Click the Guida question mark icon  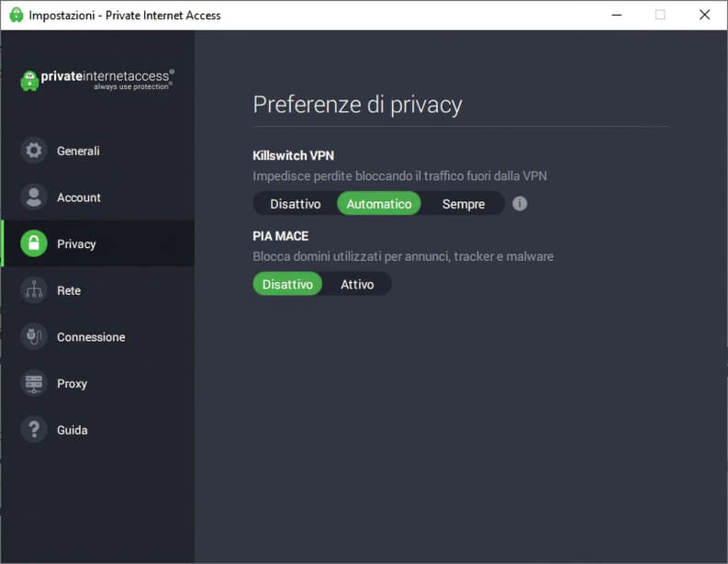pos(34,429)
